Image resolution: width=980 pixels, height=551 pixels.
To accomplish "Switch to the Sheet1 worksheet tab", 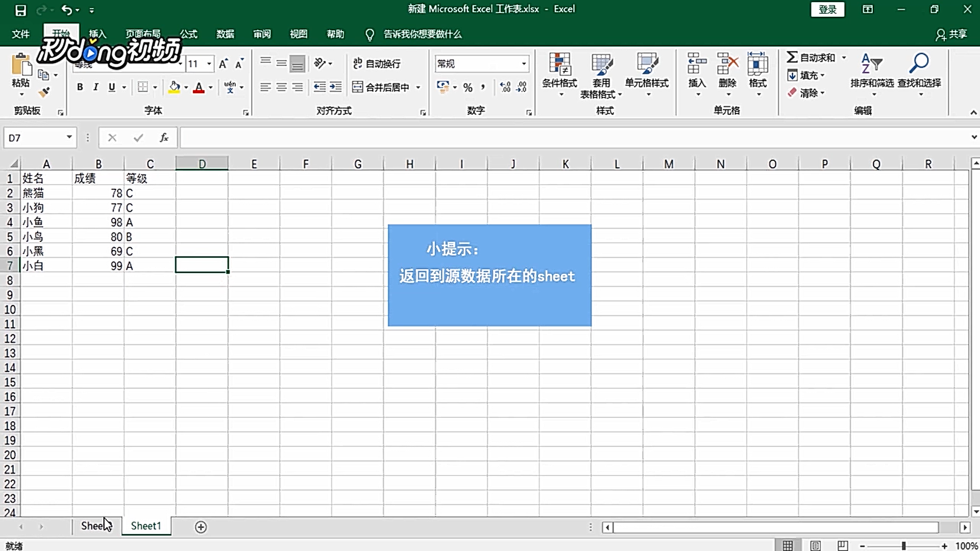I will (146, 525).
